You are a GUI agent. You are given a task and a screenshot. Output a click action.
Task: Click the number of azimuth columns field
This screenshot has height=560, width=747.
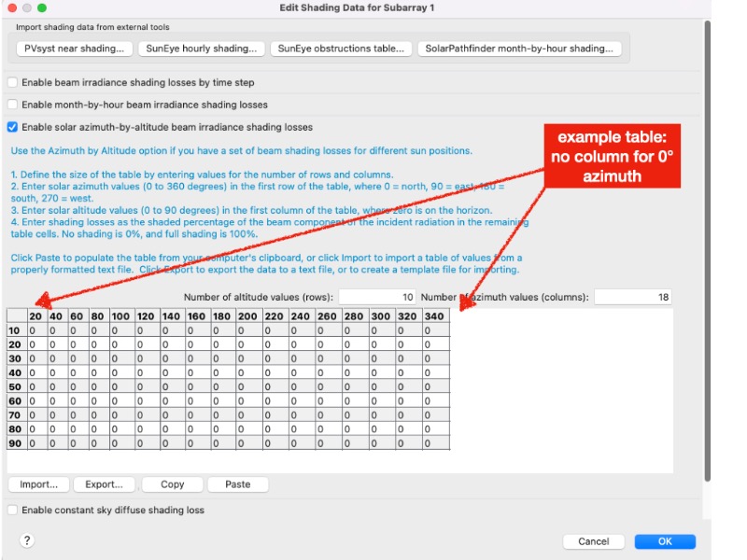632,297
